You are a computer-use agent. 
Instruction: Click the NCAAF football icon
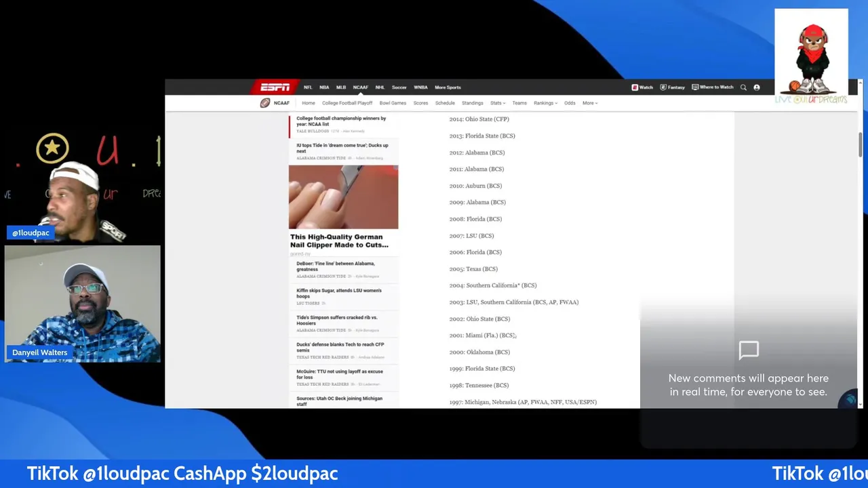[265, 103]
